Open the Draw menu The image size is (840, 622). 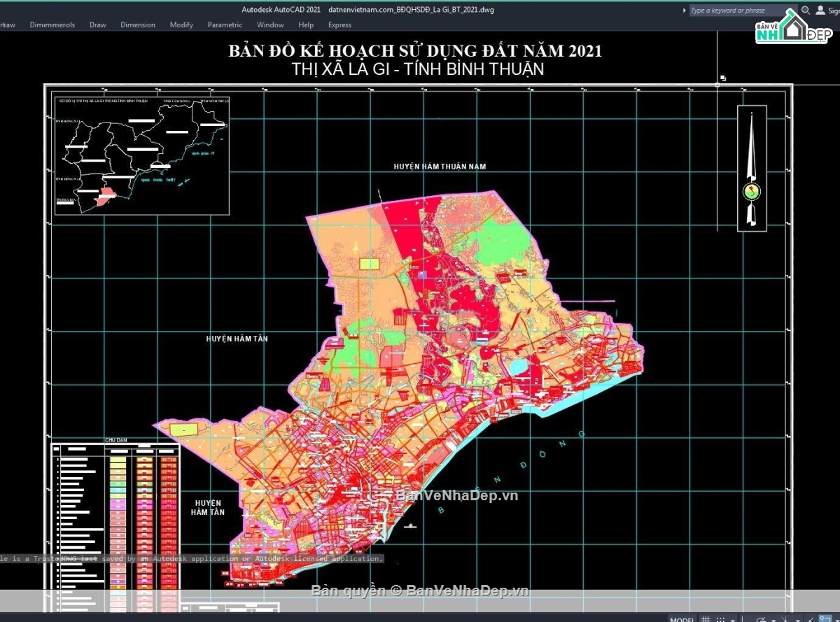98,24
